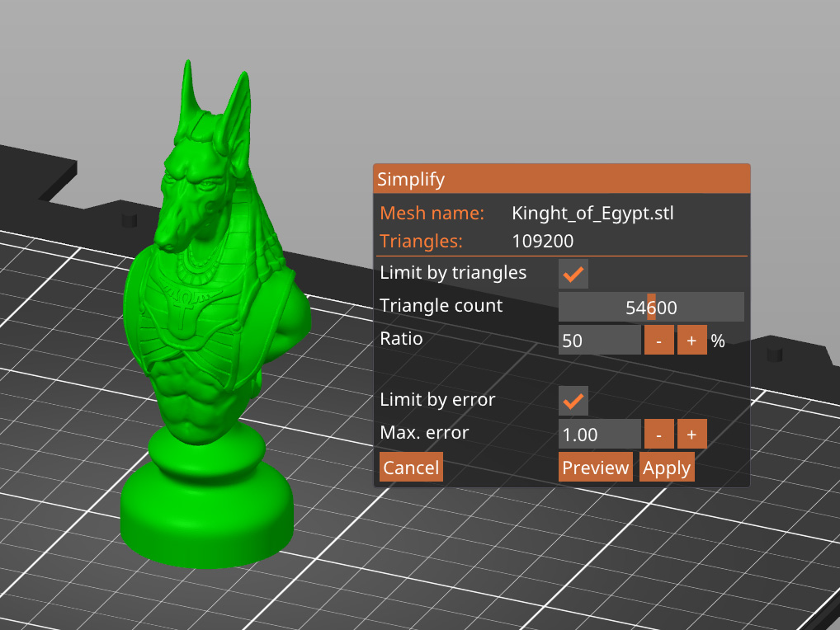The height and width of the screenshot is (630, 840).
Task: Apply the mesh simplification
Action: [x=666, y=467]
